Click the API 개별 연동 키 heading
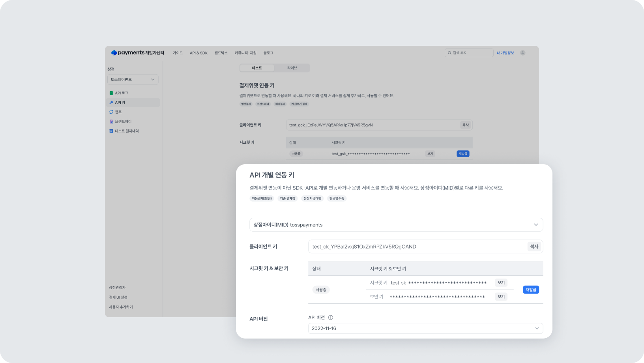Image resolution: width=644 pixels, height=363 pixels. coord(272,175)
